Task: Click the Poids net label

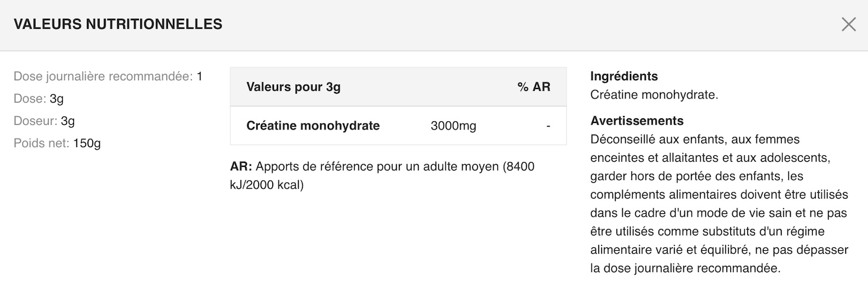Action: coord(41,143)
